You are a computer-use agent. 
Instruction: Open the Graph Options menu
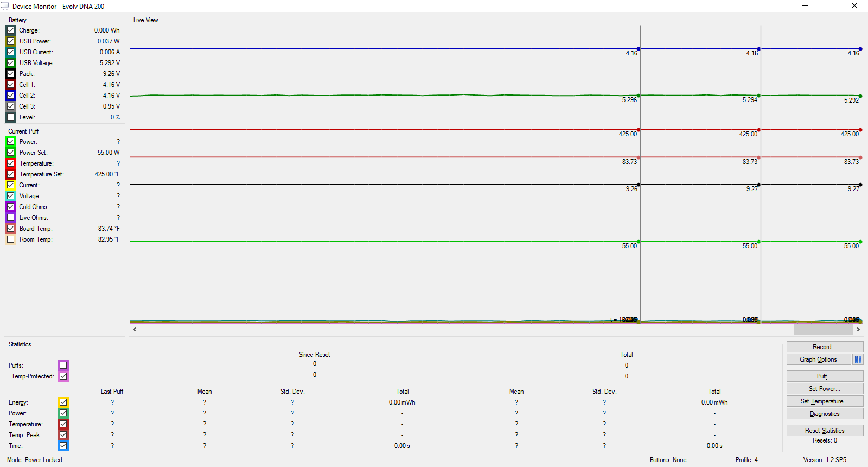[818, 359]
